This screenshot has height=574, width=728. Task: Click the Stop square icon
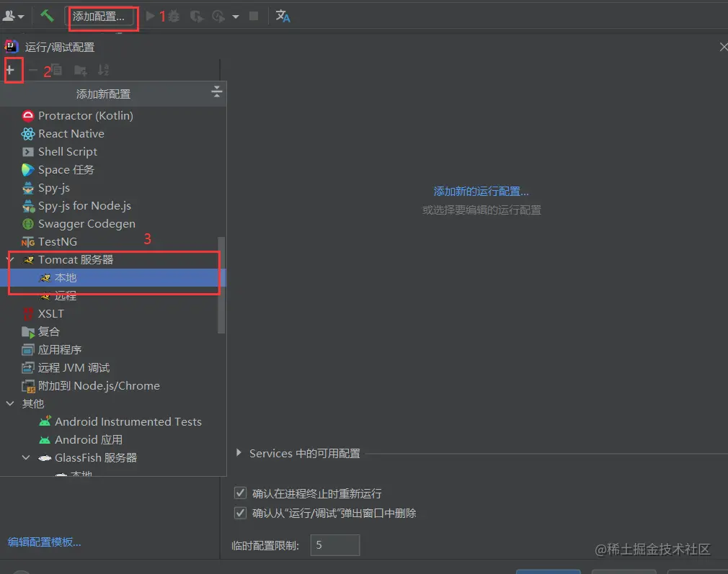(x=254, y=17)
